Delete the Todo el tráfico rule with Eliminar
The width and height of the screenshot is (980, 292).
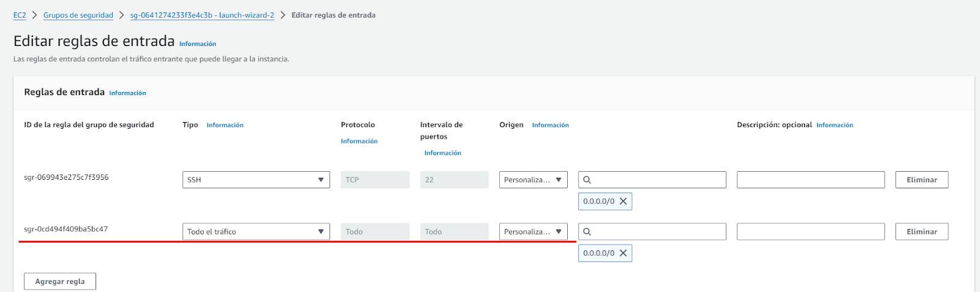coord(922,232)
